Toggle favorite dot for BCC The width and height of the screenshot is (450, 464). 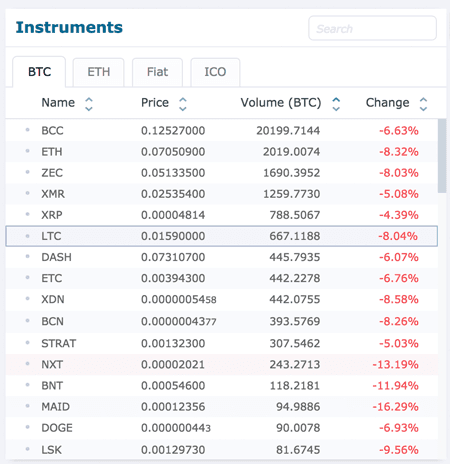pyautogui.click(x=28, y=130)
